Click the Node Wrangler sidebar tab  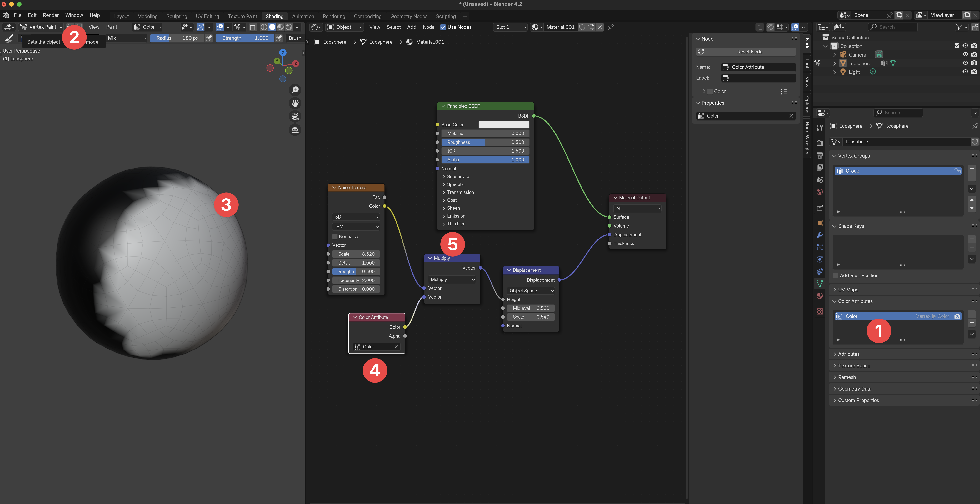tap(807, 138)
